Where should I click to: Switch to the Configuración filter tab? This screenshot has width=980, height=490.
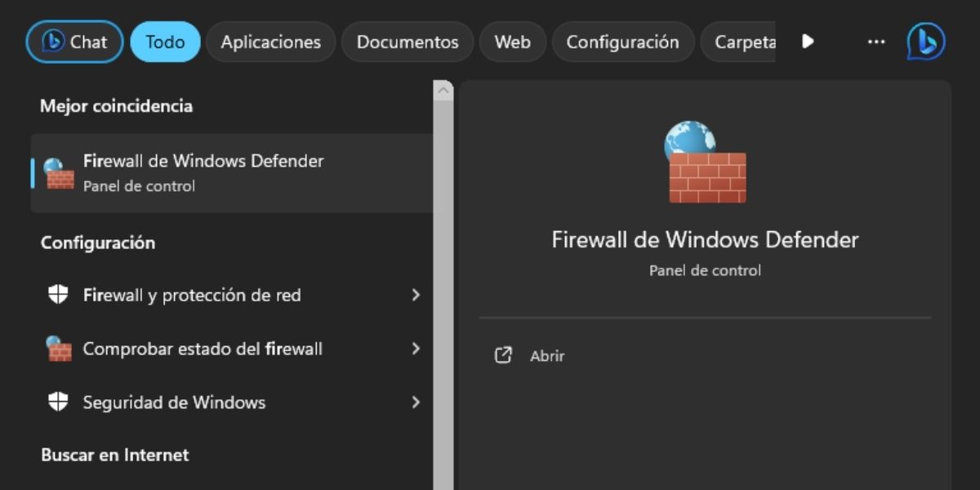623,42
